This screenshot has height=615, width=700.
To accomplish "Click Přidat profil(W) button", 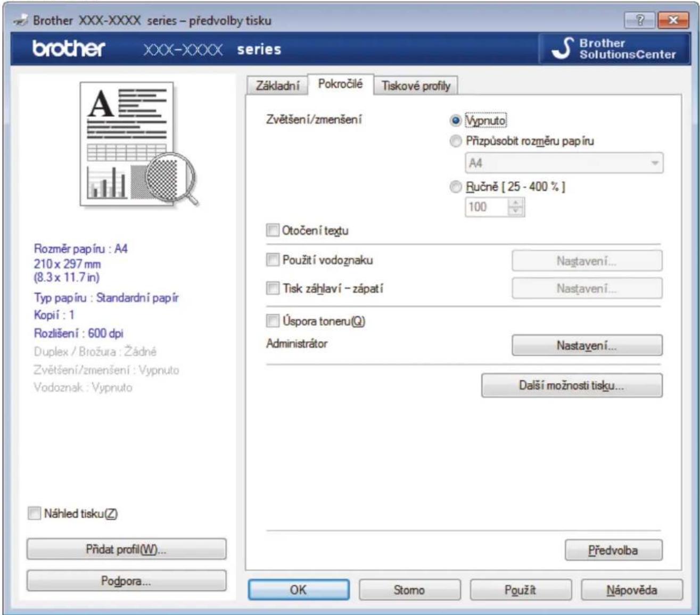I will click(126, 550).
